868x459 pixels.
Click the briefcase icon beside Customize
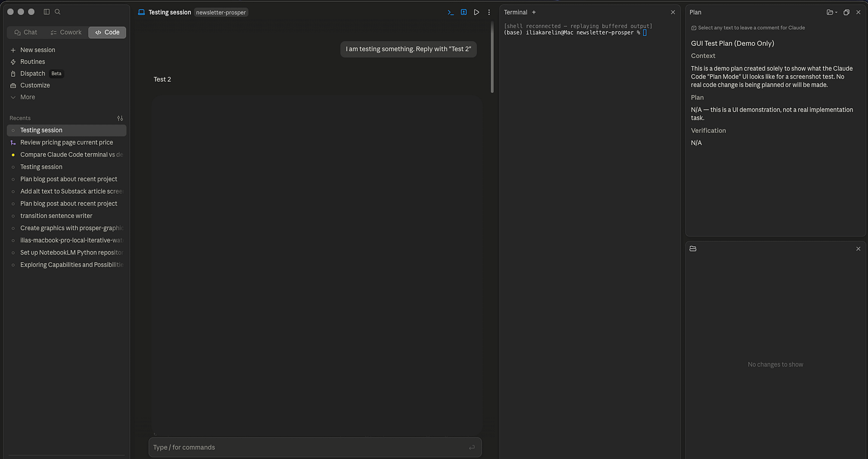(13, 85)
